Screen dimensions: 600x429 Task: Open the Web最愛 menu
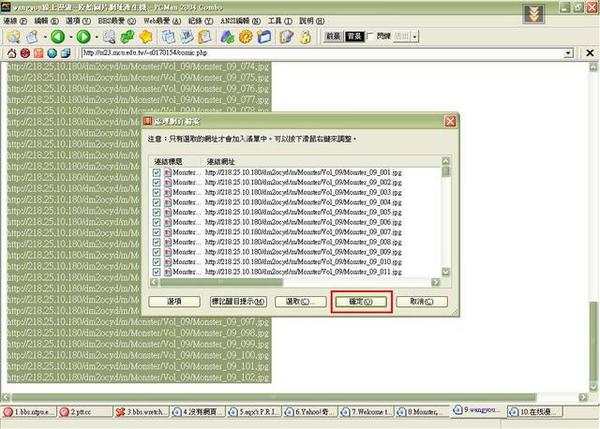(x=162, y=21)
